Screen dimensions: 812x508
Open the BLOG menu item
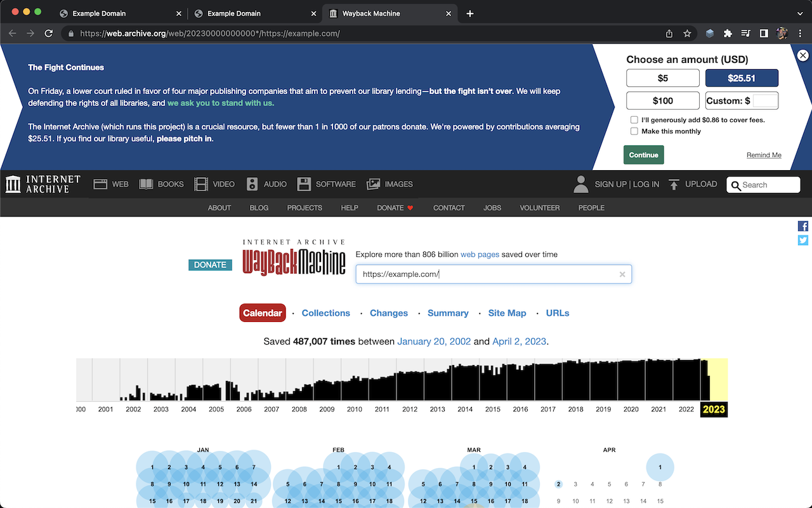pyautogui.click(x=259, y=208)
